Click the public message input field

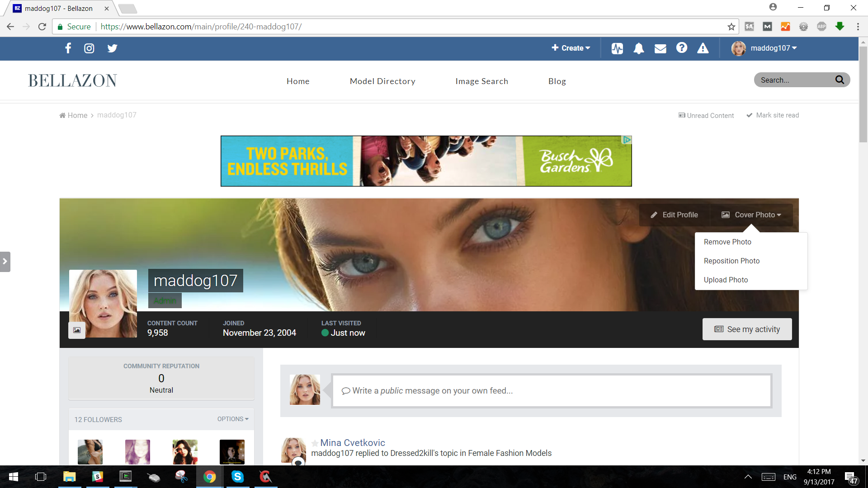tap(552, 391)
